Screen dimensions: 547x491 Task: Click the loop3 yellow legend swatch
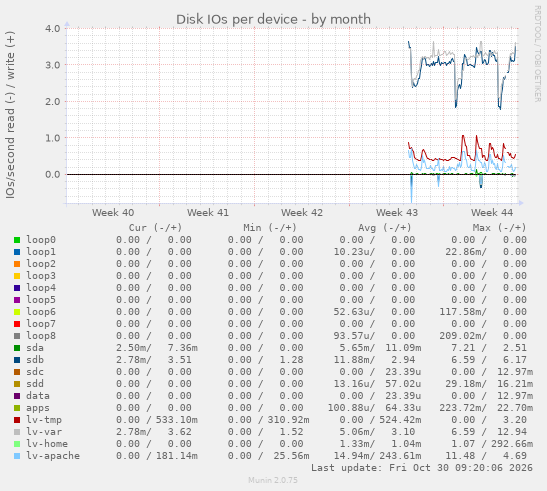click(x=17, y=276)
